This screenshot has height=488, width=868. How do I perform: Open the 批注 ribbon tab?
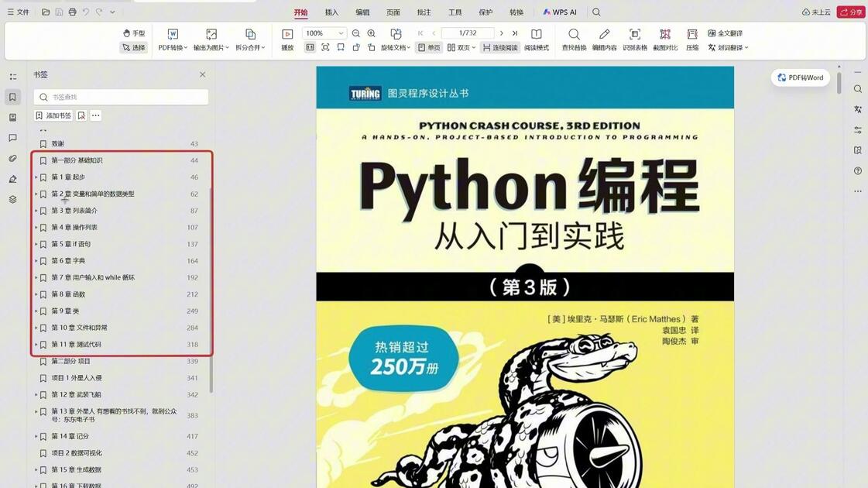(424, 12)
